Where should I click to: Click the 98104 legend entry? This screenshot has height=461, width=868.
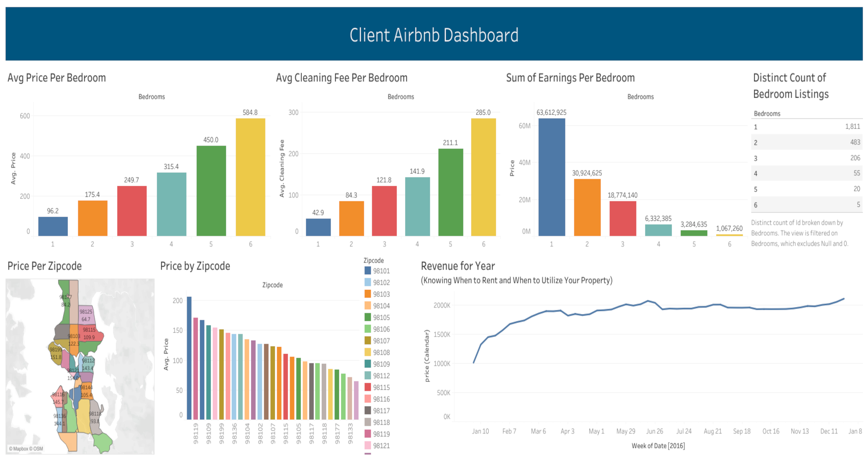(377, 306)
